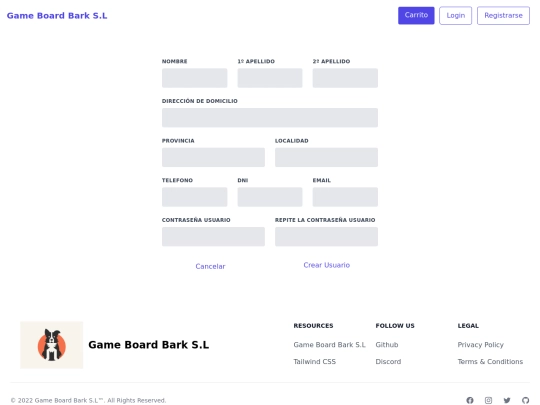
Task: Click the Telefono label
Action: click(177, 180)
